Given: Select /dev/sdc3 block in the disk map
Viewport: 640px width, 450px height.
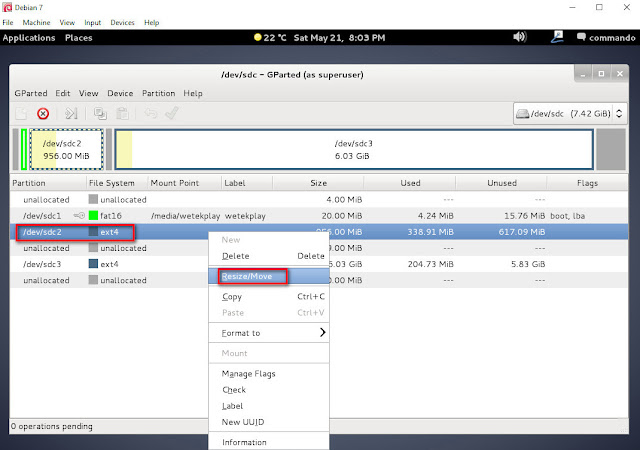Looking at the screenshot, I should coord(354,149).
